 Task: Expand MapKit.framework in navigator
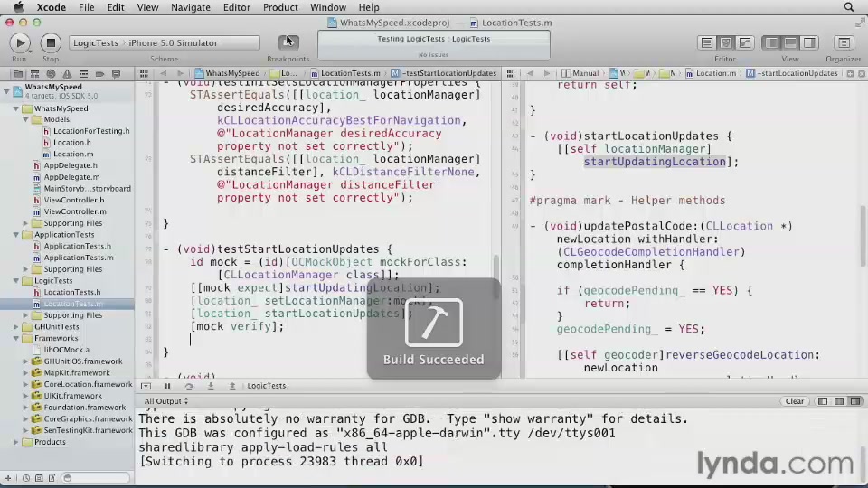(x=25, y=373)
